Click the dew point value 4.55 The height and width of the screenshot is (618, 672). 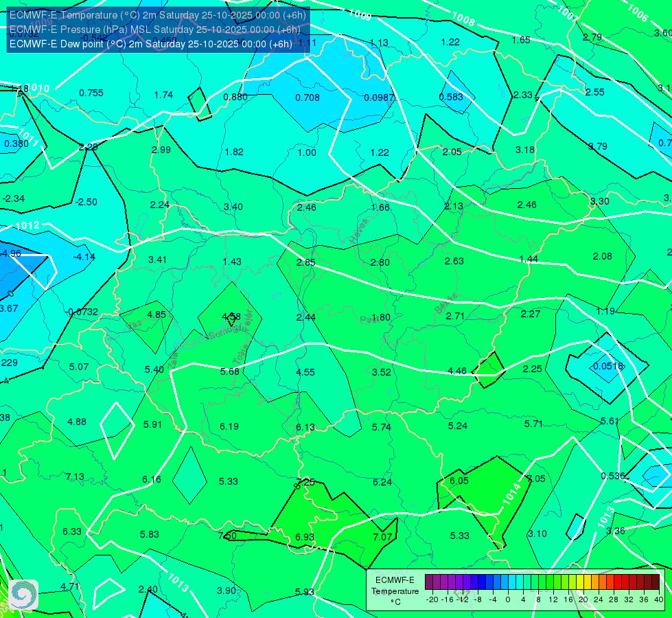[x=305, y=372]
